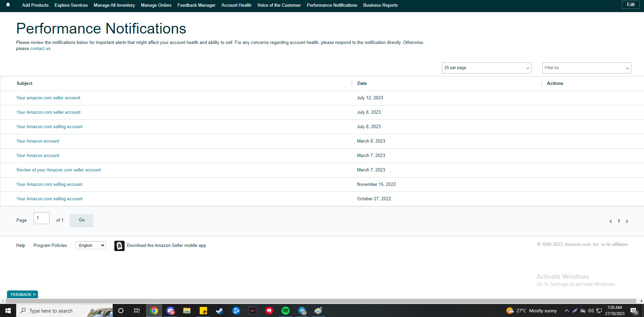Open the 'Filter by' dropdown
The width and height of the screenshot is (644, 317).
587,68
